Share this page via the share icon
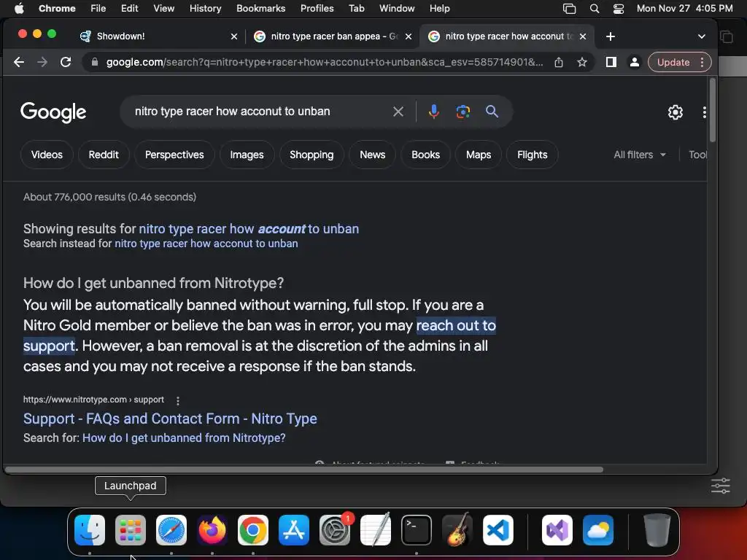Viewport: 747px width, 560px height. 559,62
